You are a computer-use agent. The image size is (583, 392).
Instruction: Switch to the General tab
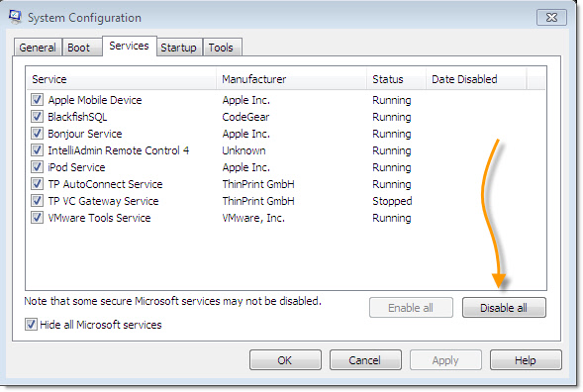tap(38, 48)
